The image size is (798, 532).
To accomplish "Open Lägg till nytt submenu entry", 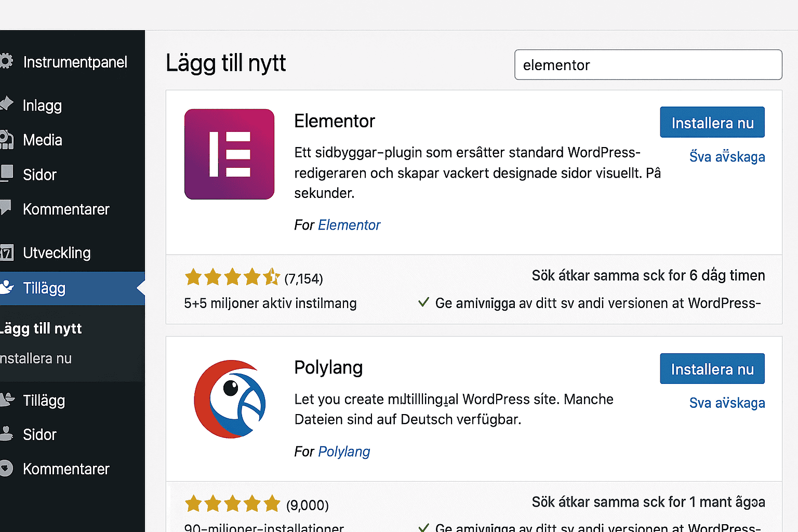I will point(41,328).
